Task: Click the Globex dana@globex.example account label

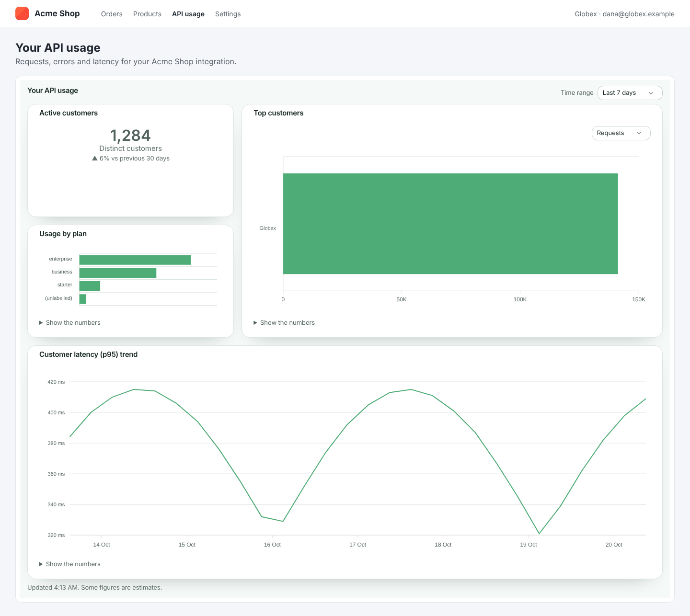Action: tap(624, 14)
